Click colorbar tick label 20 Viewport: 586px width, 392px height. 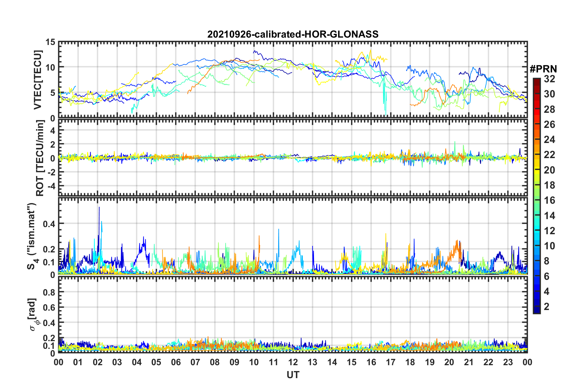549,170
